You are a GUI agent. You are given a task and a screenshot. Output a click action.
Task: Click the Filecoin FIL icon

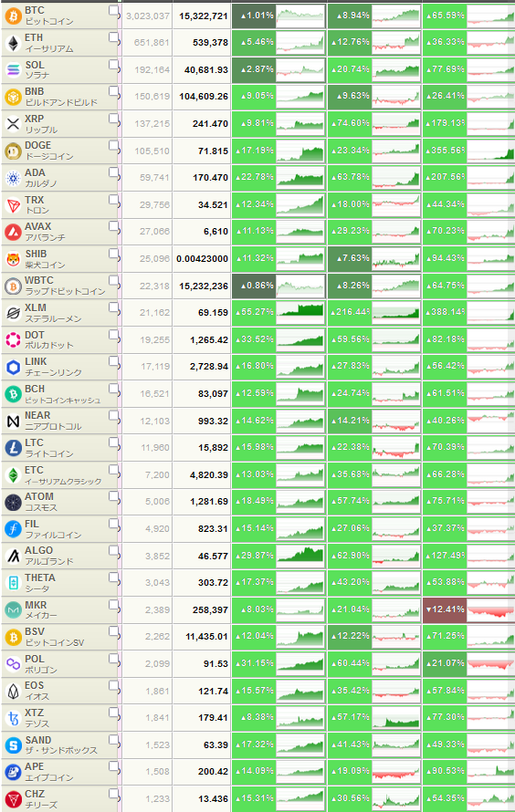tap(13, 529)
